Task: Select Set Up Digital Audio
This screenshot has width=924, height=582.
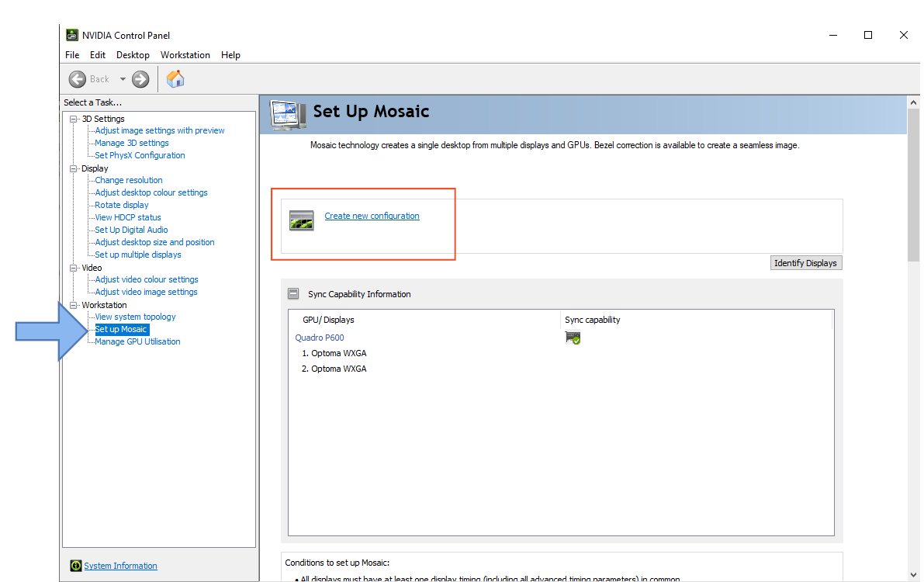Action: (131, 230)
